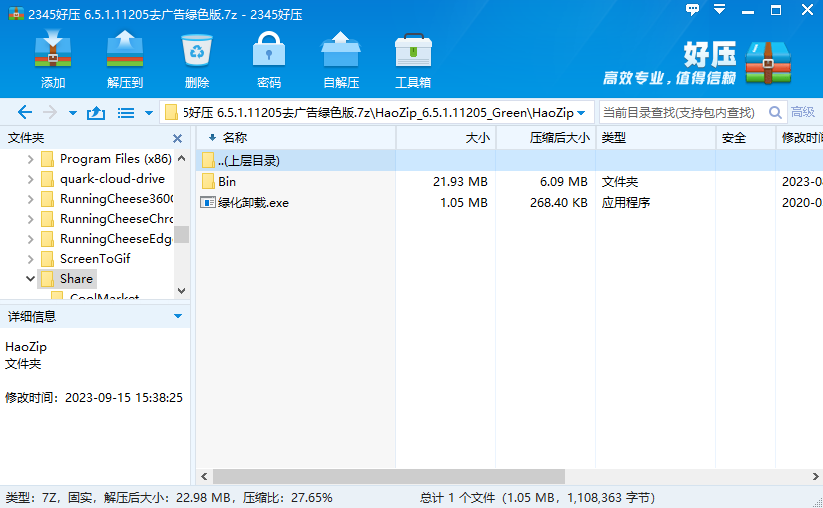Image resolution: width=823 pixels, height=508 pixels.
Task: Expand the RunningCheeseChrome tree node
Action: pos(30,219)
